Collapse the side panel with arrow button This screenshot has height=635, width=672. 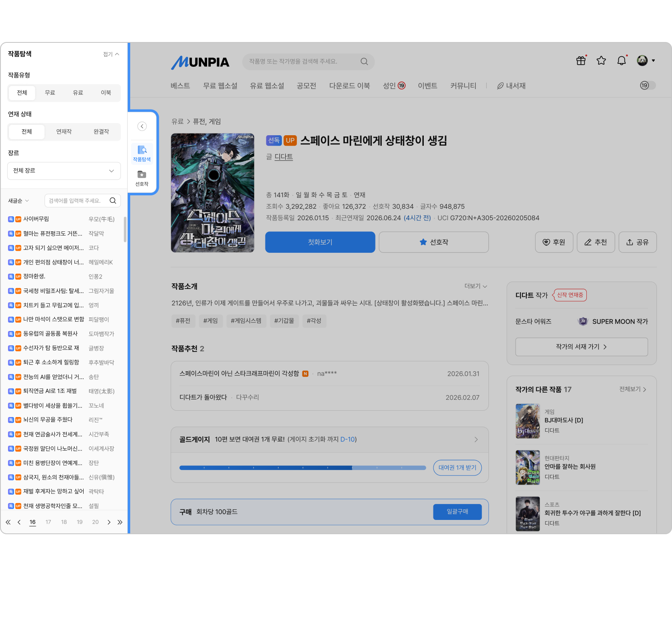142,126
